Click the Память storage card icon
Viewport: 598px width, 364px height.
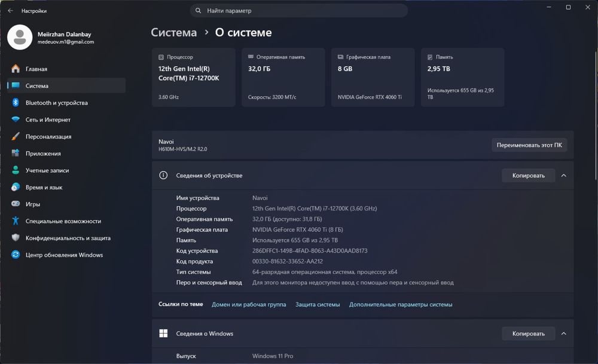point(430,57)
